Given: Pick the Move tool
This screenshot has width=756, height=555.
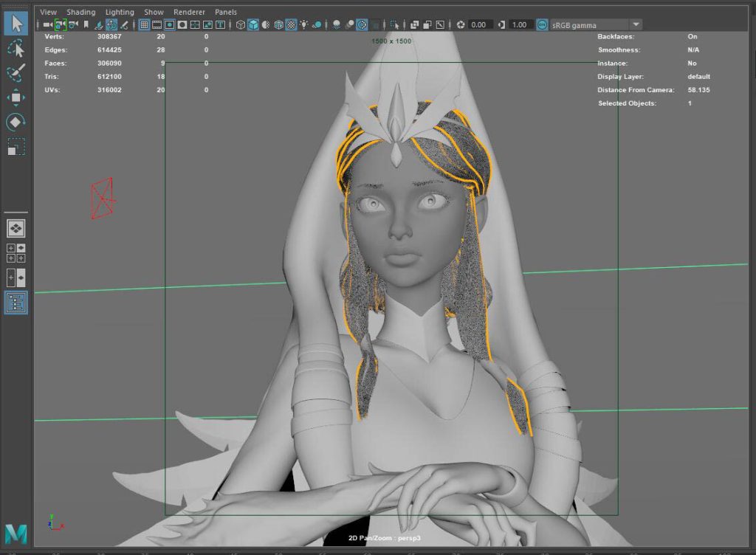Looking at the screenshot, I should click(x=16, y=97).
